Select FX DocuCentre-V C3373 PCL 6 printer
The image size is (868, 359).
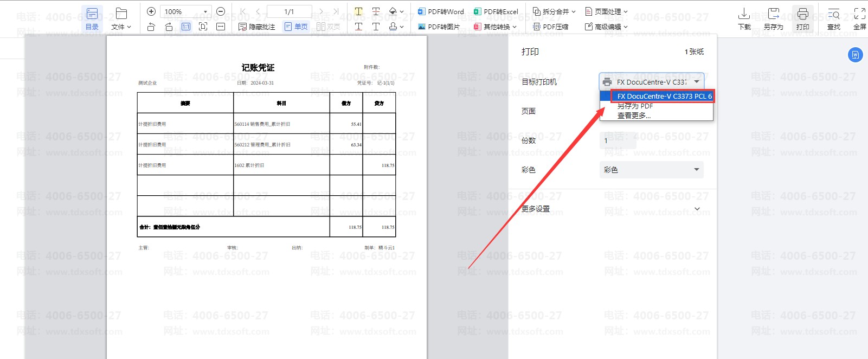point(664,96)
